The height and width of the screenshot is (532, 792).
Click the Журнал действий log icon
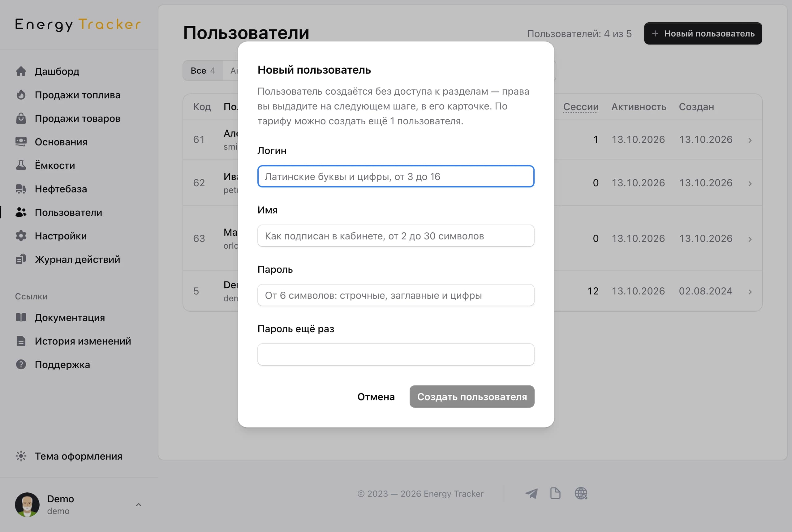tap(21, 259)
